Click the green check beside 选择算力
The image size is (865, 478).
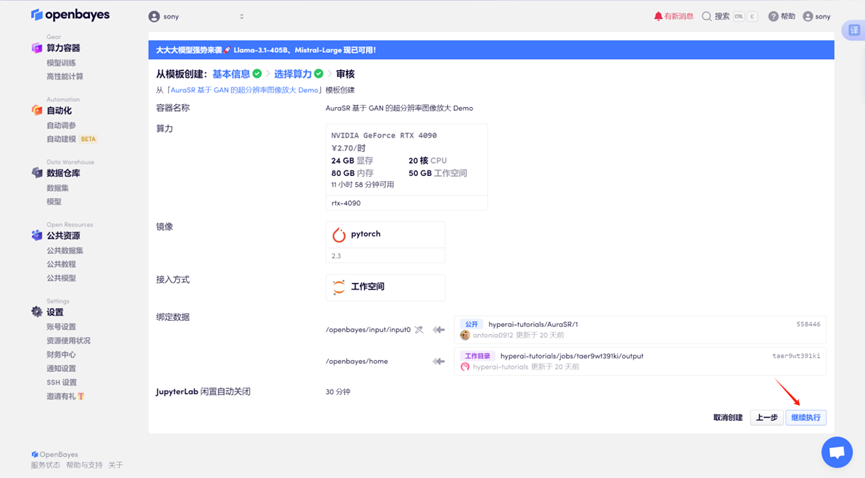[318, 73]
